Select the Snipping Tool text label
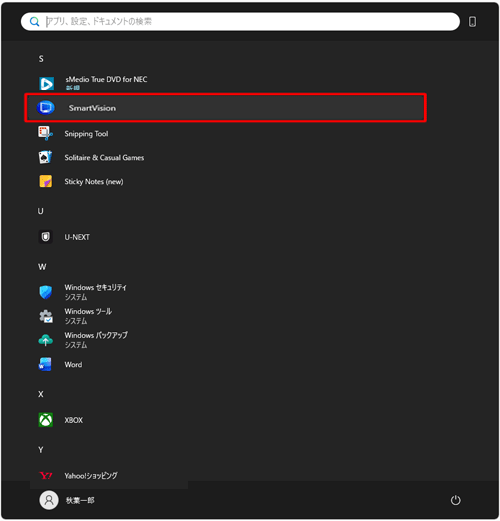 click(x=86, y=134)
